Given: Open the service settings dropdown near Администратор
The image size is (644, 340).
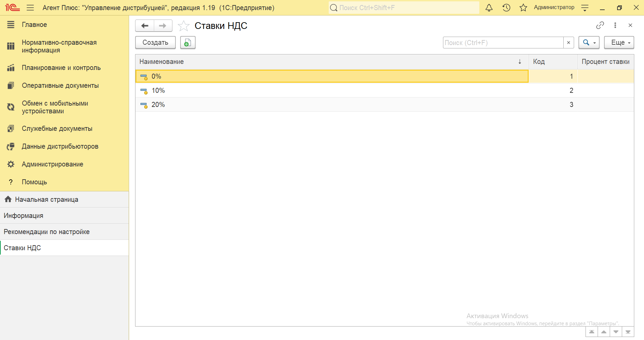Looking at the screenshot, I should pos(585,8).
